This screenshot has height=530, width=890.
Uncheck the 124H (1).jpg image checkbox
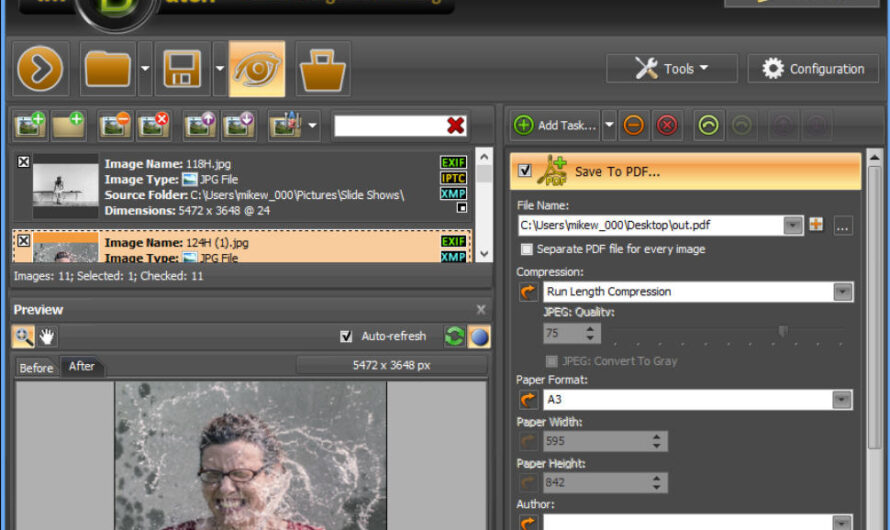(x=23, y=241)
